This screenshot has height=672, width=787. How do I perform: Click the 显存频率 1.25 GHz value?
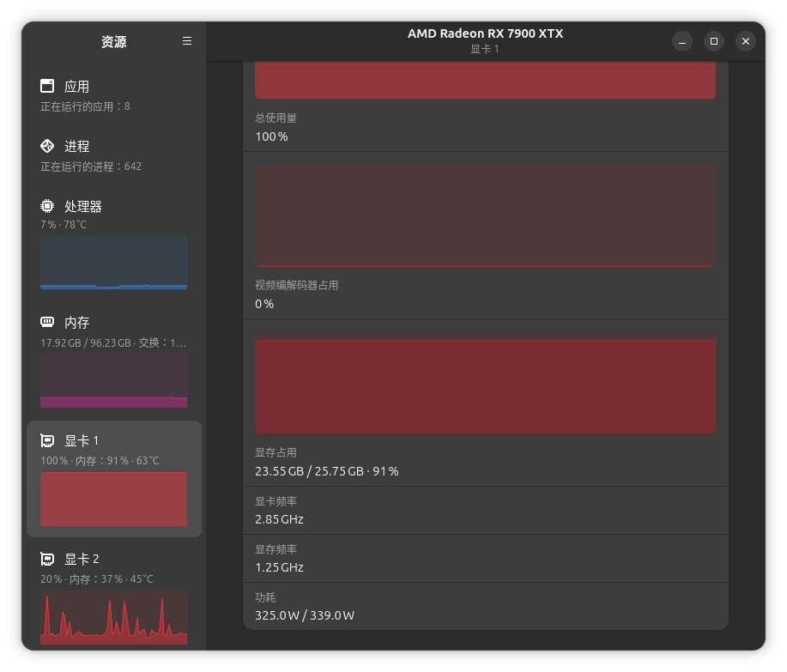coord(279,567)
